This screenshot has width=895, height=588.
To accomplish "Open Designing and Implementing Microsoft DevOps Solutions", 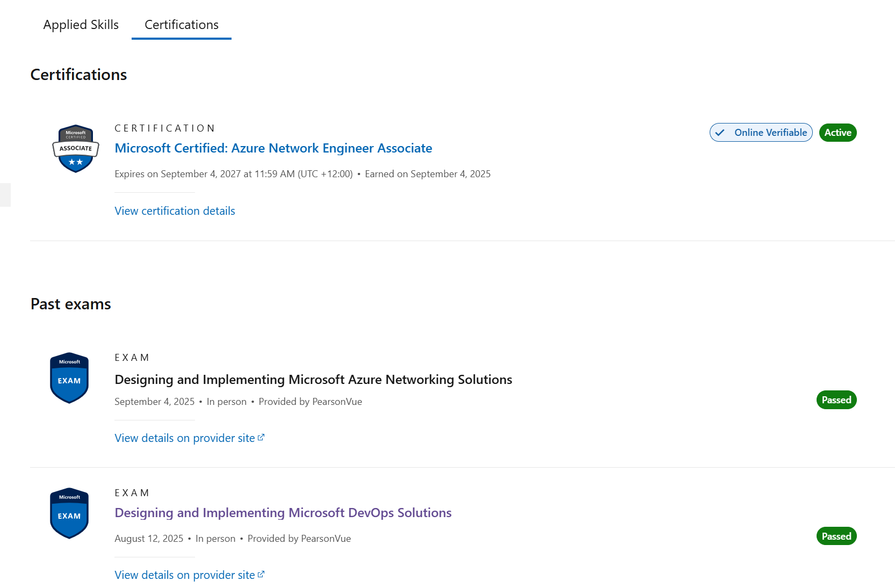I will pyautogui.click(x=283, y=513).
